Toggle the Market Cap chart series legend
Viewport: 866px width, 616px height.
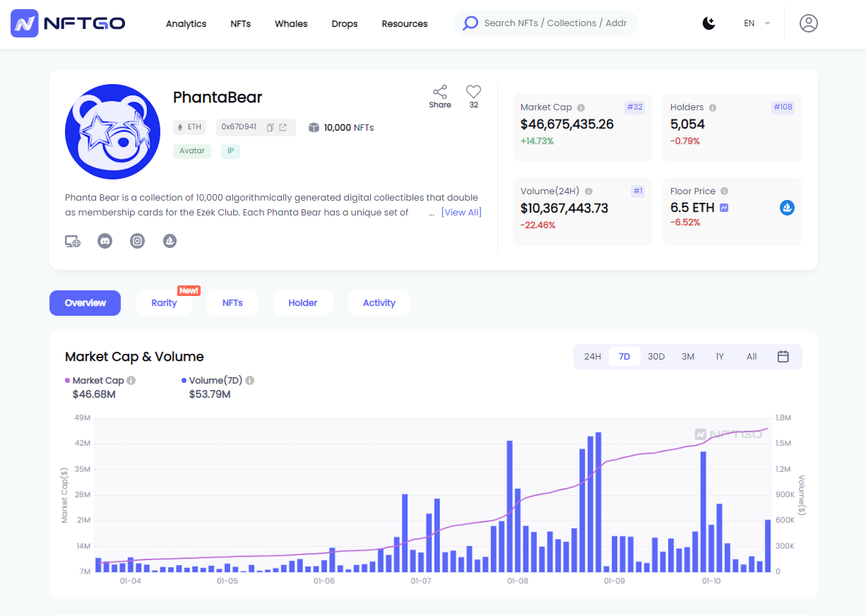tap(95, 381)
